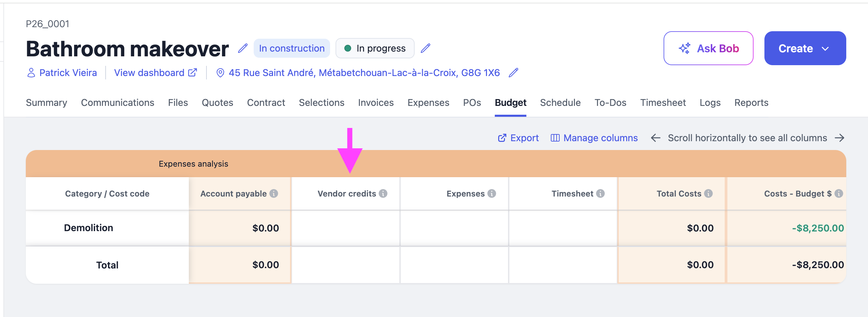Show Account payable info tooltip icon

(274, 193)
